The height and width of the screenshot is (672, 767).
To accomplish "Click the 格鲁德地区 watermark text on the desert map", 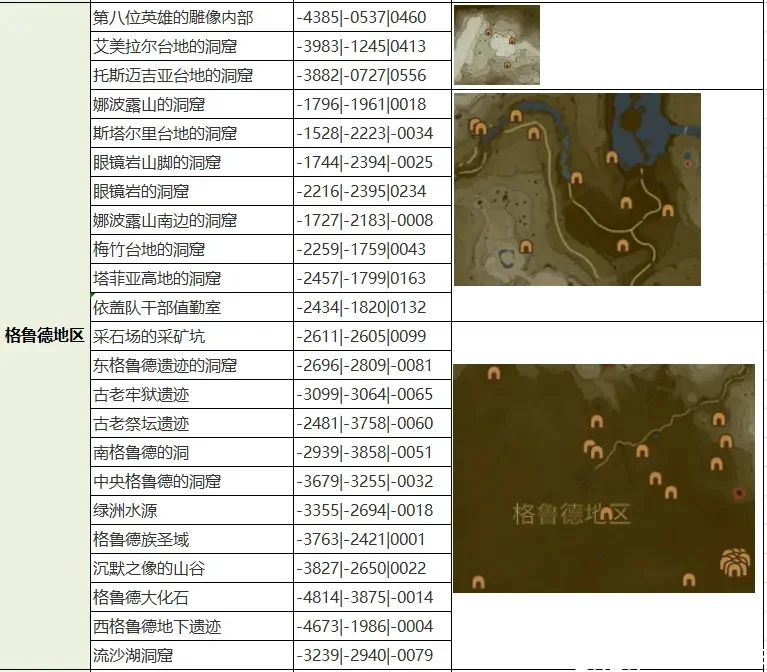I will click(x=572, y=515).
